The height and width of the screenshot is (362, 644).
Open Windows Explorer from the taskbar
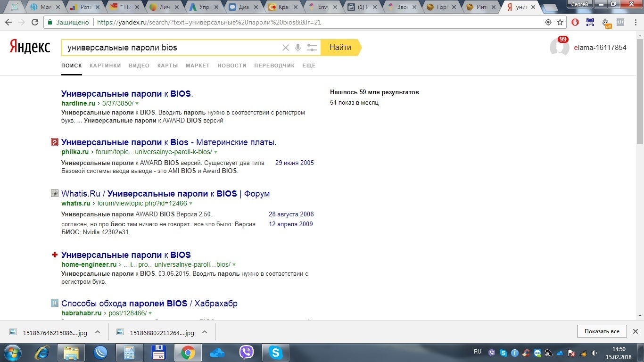coord(71,352)
